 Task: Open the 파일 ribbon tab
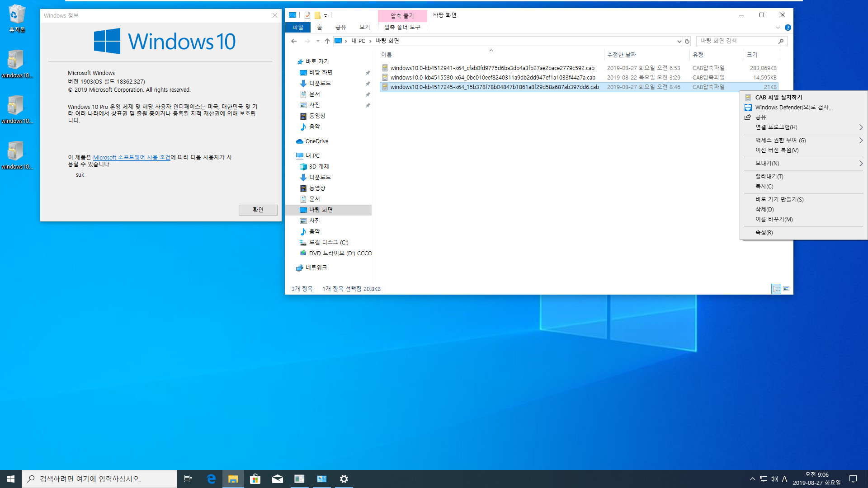click(x=298, y=27)
